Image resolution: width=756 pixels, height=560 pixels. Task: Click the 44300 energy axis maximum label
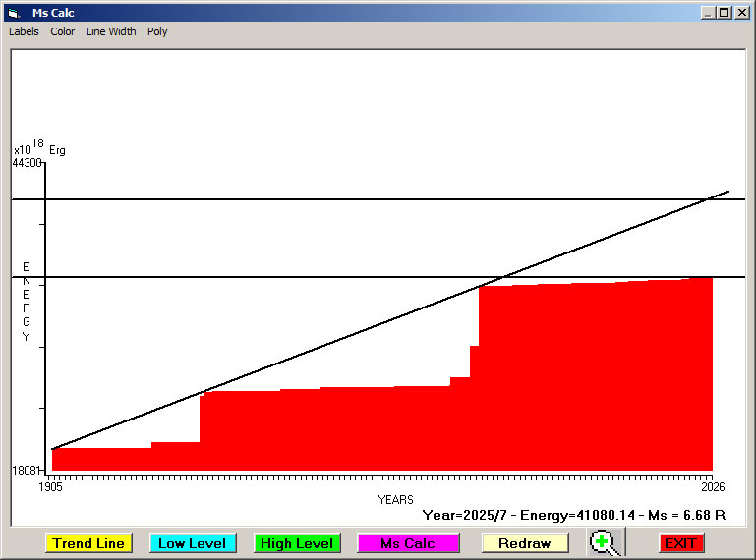[x=27, y=163]
